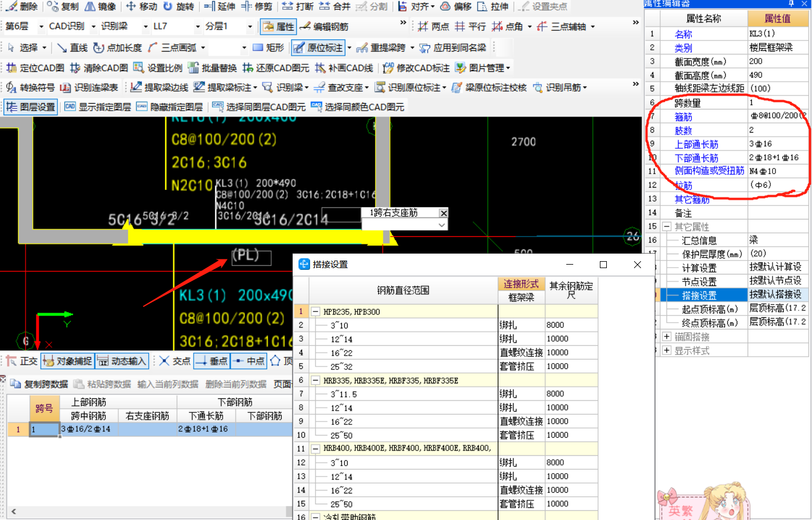The height and width of the screenshot is (520, 812).
Task: Click 显示指定图层 button
Action: click(97, 107)
